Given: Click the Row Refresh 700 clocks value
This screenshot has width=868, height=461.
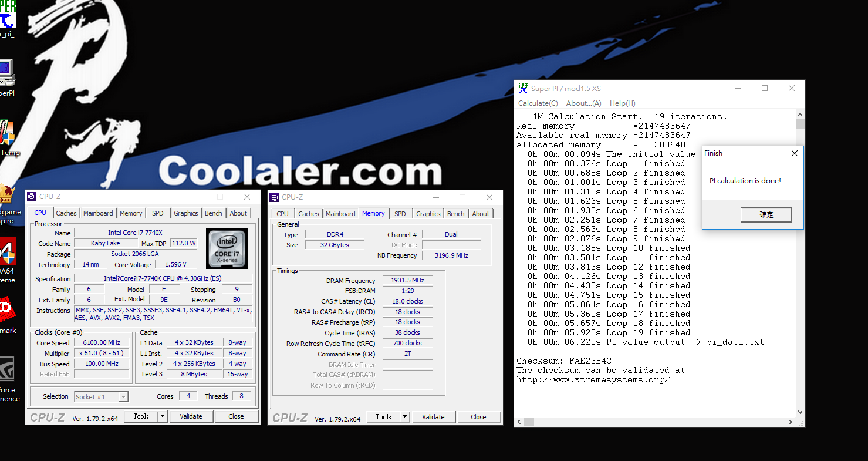Looking at the screenshot, I should [407, 343].
